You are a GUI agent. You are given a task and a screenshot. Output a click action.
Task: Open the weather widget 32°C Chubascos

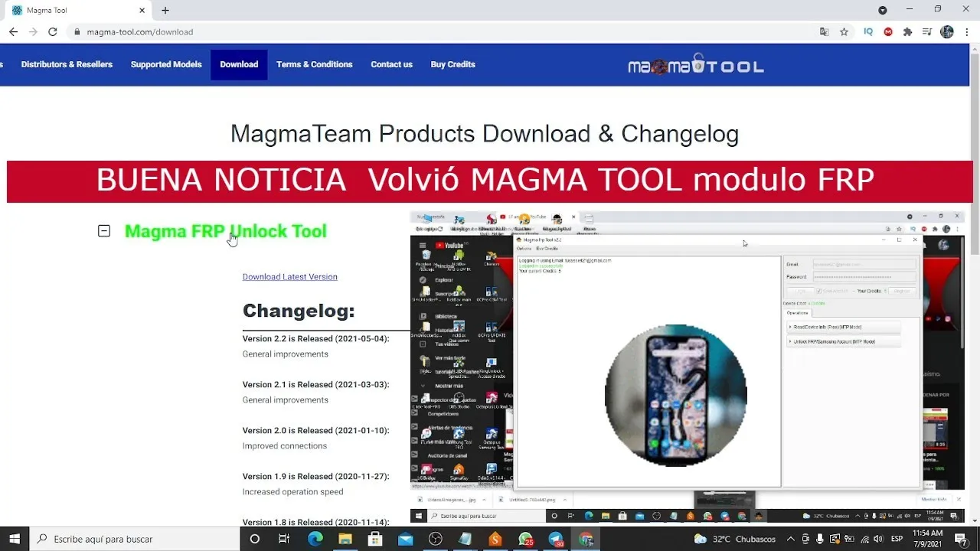[x=735, y=539]
